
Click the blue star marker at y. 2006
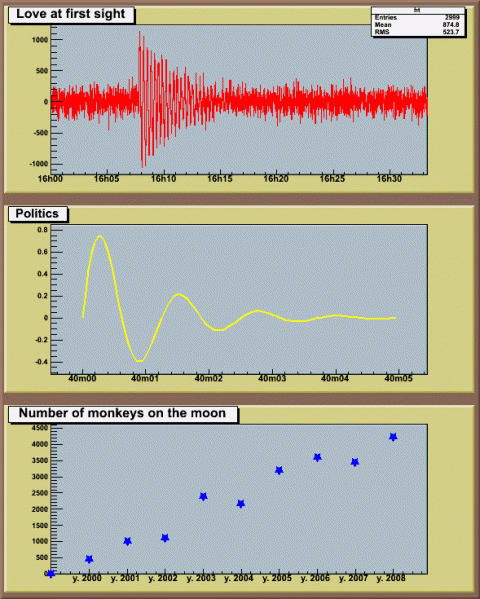tap(317, 457)
